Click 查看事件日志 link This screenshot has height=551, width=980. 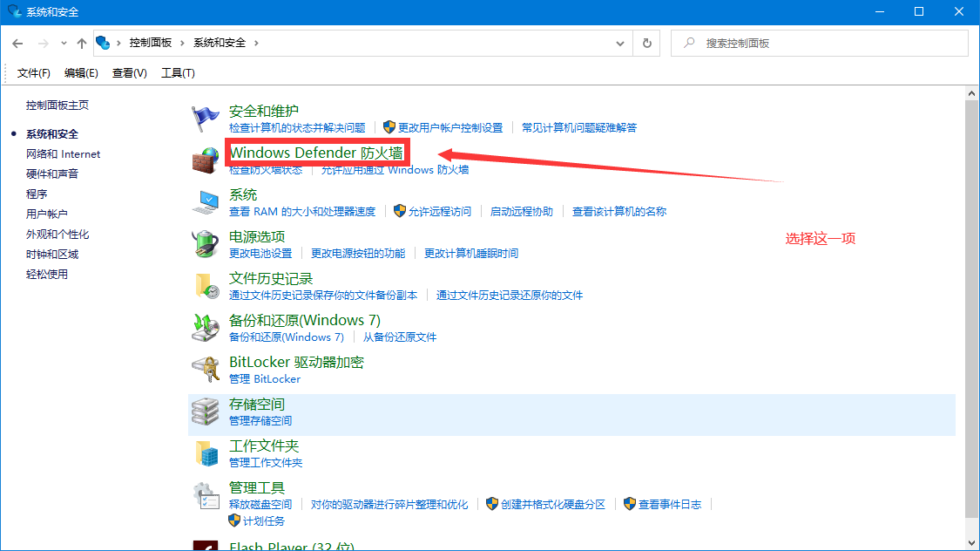[x=669, y=504]
